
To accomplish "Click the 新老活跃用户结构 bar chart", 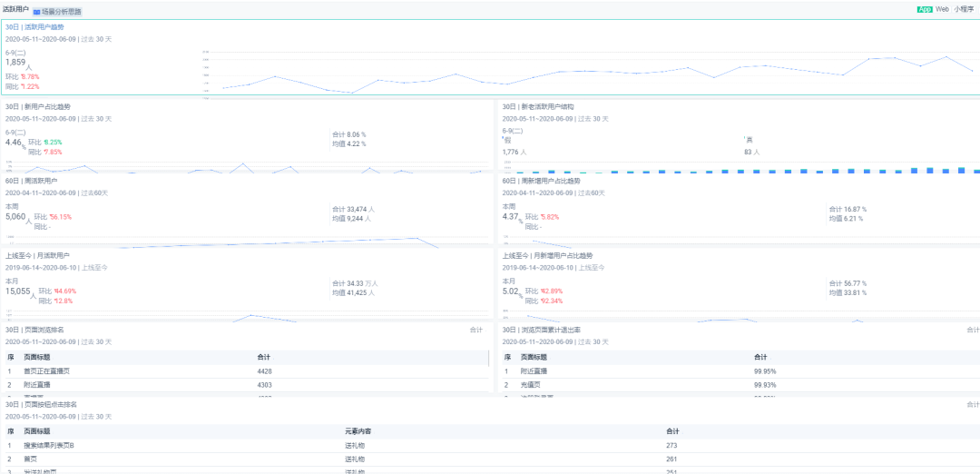I will pyautogui.click(x=741, y=168).
